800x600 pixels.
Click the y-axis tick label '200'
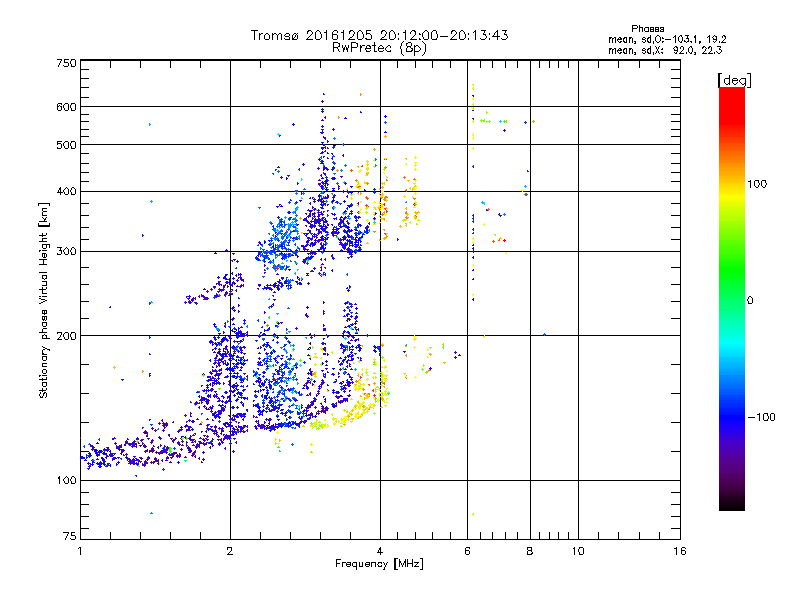click(x=66, y=336)
